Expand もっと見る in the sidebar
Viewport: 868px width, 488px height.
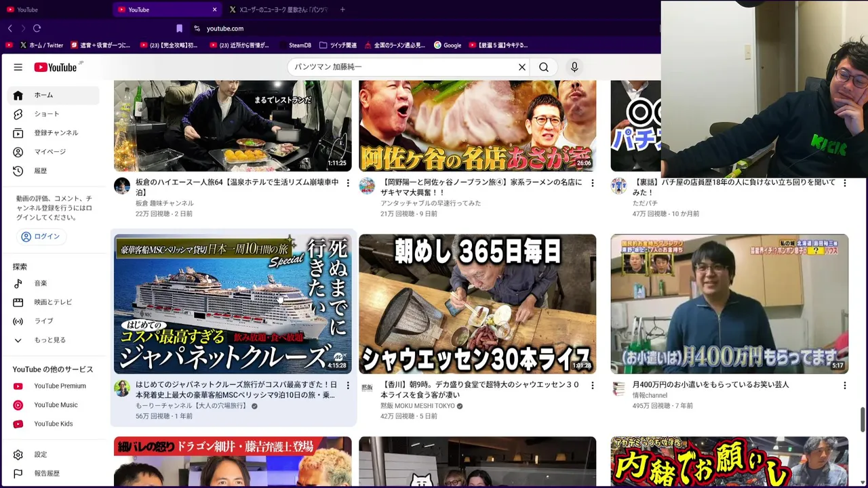tap(53, 340)
